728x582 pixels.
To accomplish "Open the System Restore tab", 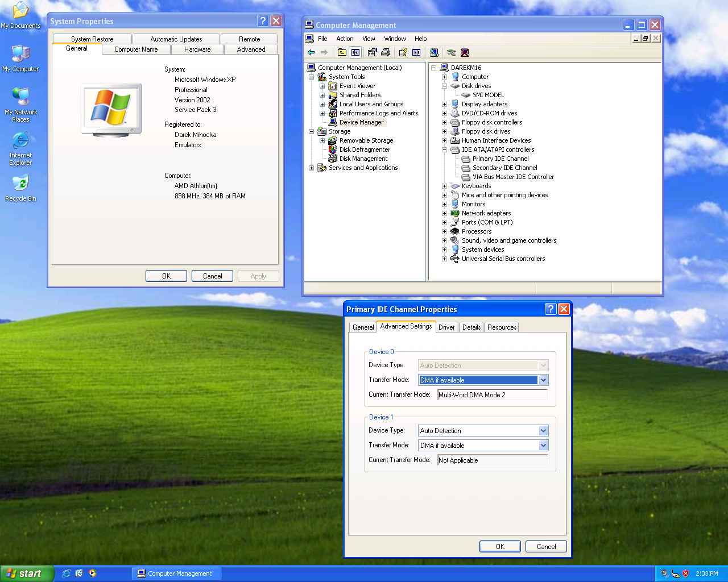I will (x=92, y=39).
